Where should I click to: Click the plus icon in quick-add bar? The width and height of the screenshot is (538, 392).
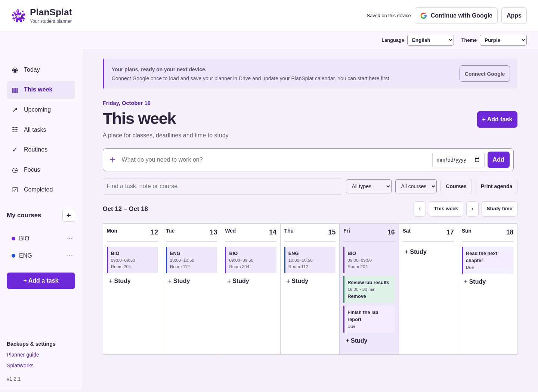[112, 160]
